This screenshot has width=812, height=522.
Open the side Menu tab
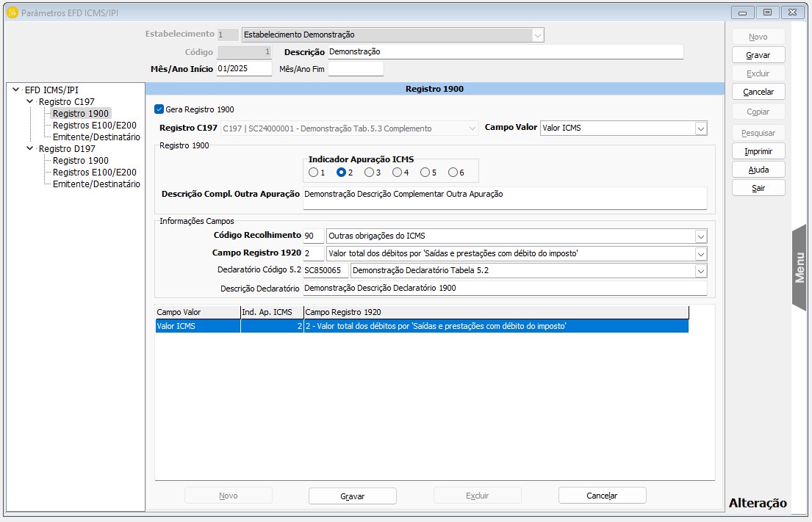pyautogui.click(x=800, y=267)
